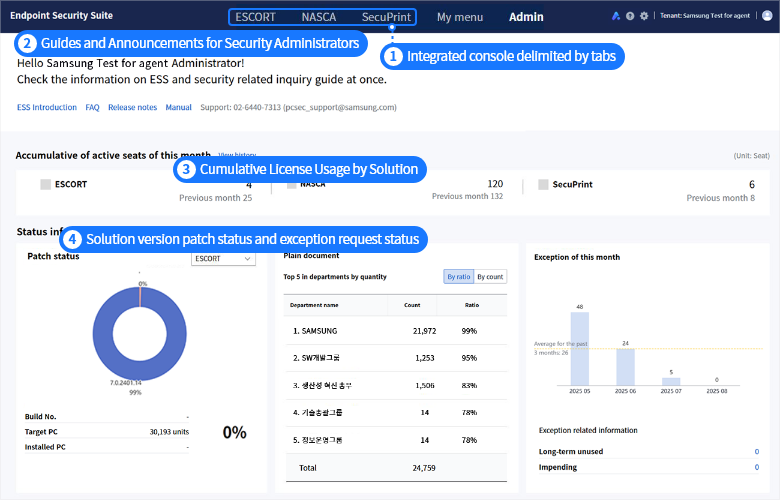Click the user profile avatar icon
The image size is (780, 500).
767,17
